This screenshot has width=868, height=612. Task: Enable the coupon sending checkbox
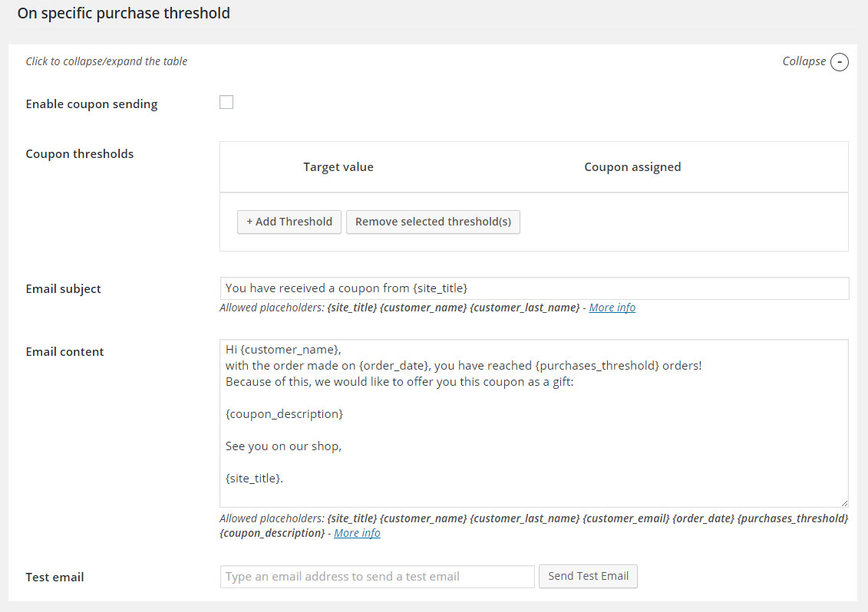(x=226, y=103)
